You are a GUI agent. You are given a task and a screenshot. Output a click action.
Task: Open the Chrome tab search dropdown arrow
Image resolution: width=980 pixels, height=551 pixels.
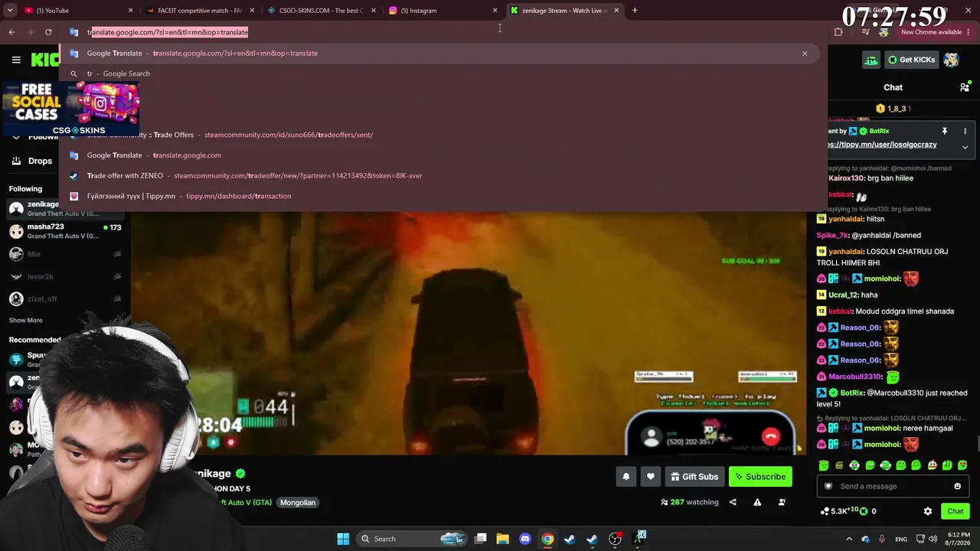[11, 11]
